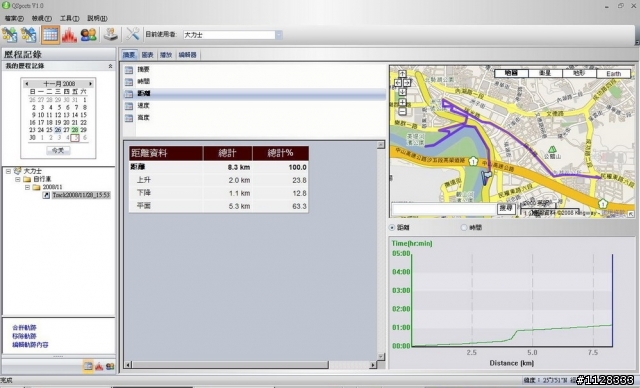
Task: Click the 總計% column header
Action: [280, 153]
